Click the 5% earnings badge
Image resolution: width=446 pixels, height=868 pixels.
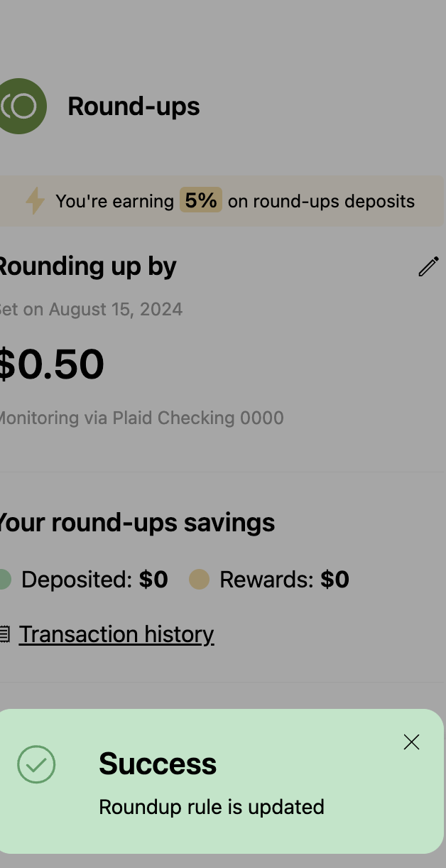(201, 201)
